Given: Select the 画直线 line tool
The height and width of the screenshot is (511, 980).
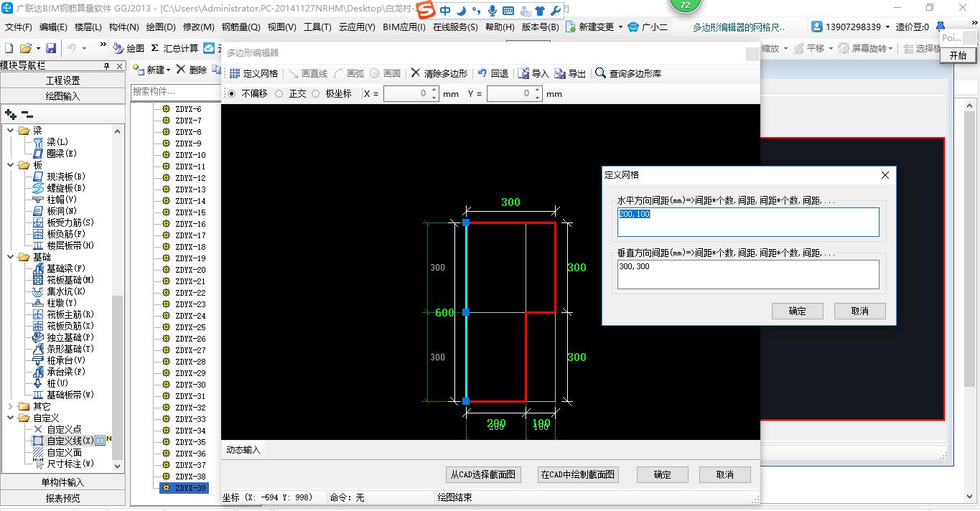Looking at the screenshot, I should point(308,73).
